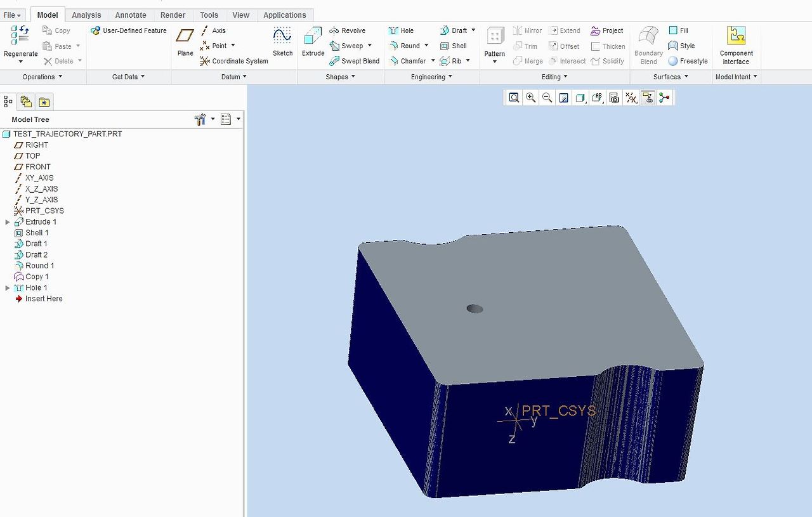
Task: Open Saved Orientations view icon
Action: 598,98
